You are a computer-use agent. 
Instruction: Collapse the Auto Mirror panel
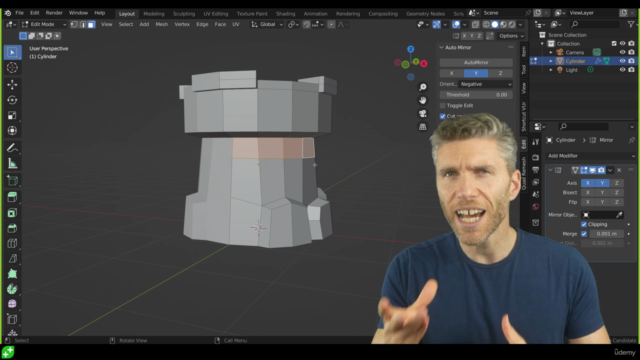pyautogui.click(x=442, y=48)
